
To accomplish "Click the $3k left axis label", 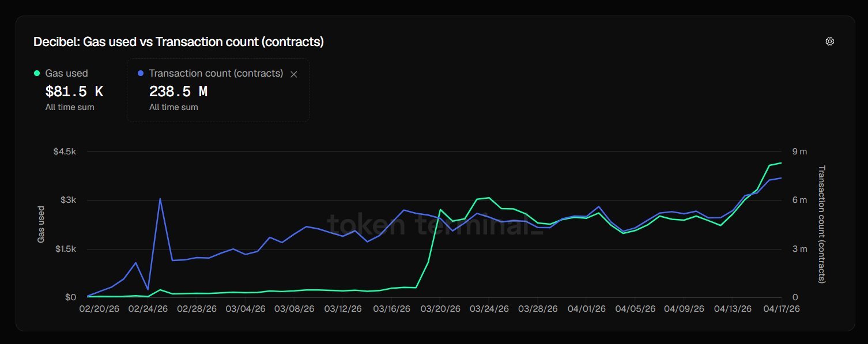I will click(x=68, y=200).
